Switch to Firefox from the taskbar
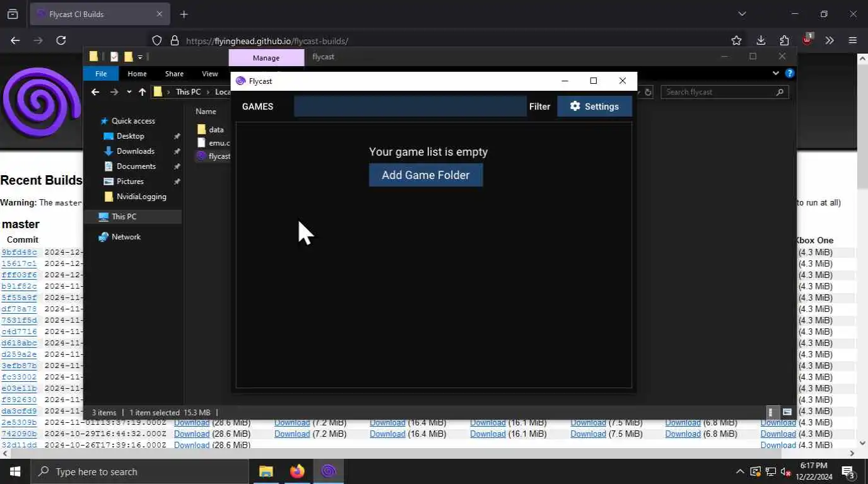 (297, 471)
